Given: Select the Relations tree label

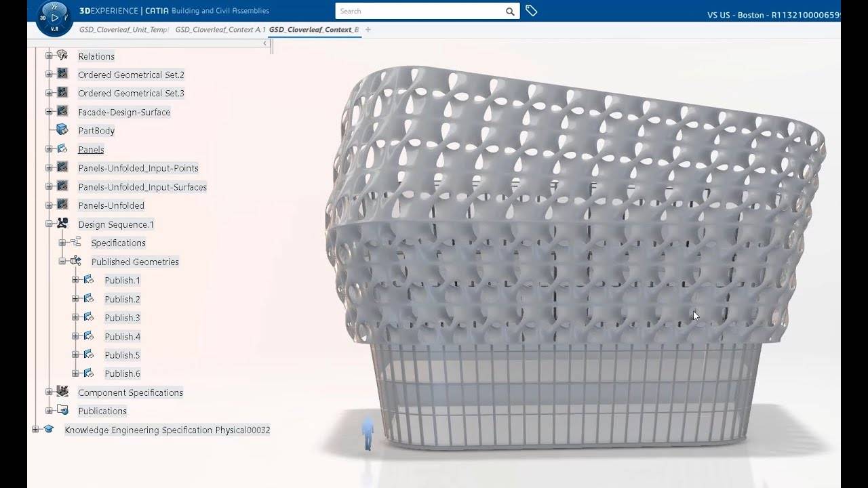Looking at the screenshot, I should [96, 56].
